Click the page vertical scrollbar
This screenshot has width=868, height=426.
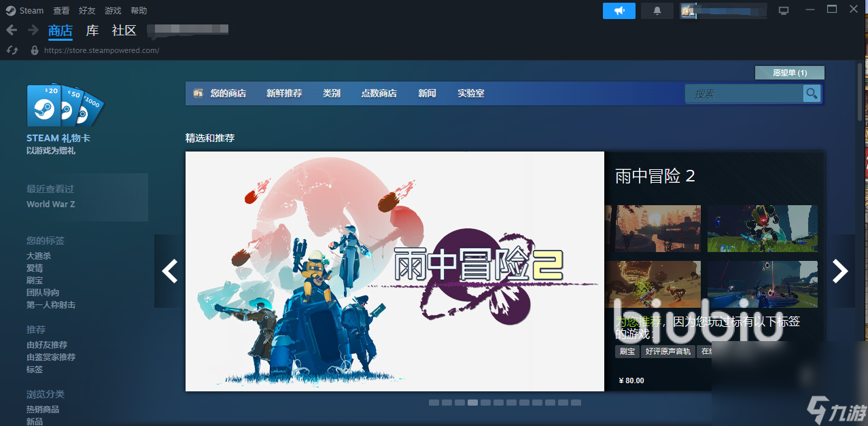click(860, 92)
